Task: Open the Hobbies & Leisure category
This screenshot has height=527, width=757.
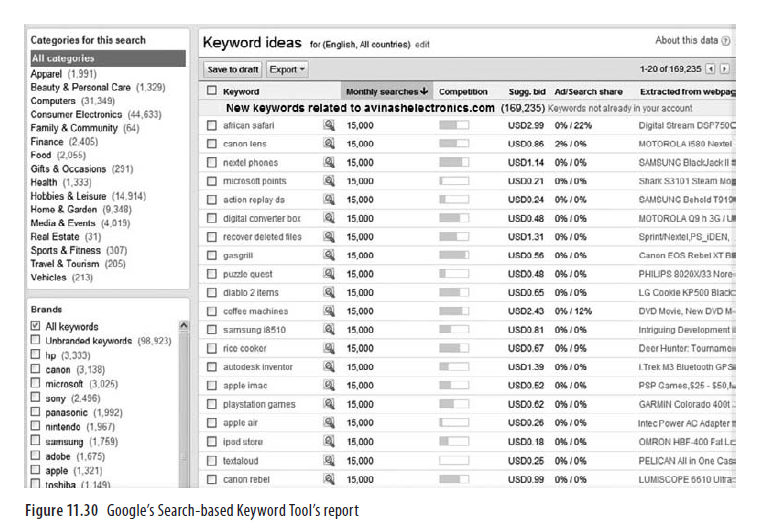Action: [x=68, y=196]
